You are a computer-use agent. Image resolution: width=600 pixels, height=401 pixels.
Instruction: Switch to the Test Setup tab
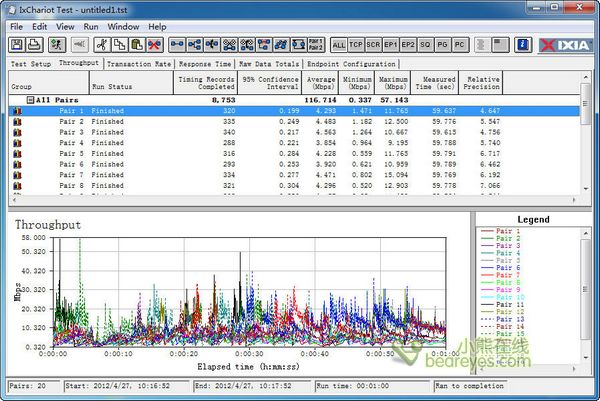pos(31,64)
